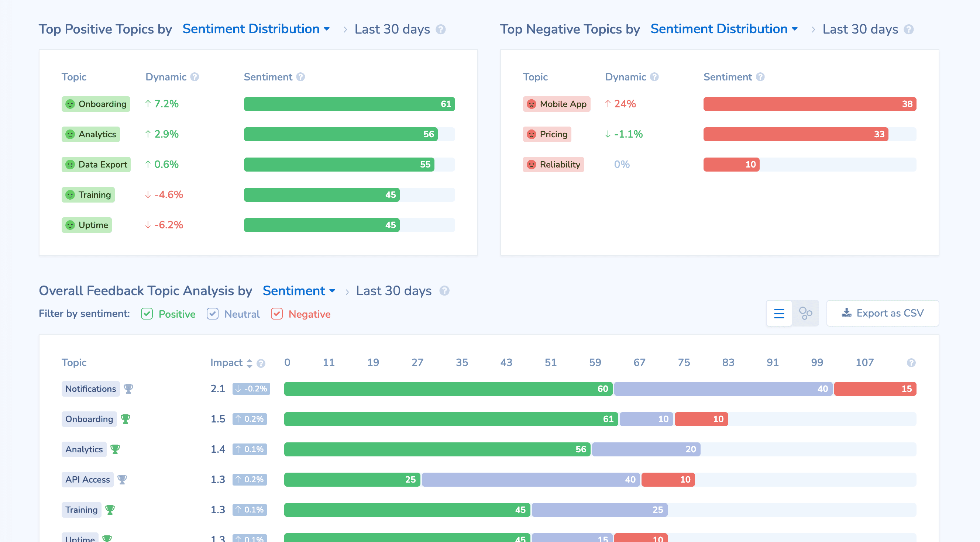
Task: Click the trophy icon next to Notifications
Action: [x=128, y=389]
